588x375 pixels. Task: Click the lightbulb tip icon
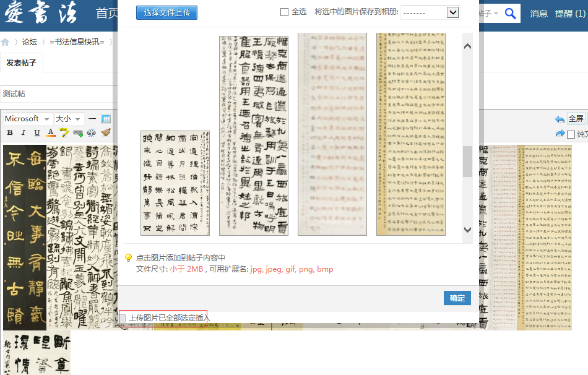(128, 257)
